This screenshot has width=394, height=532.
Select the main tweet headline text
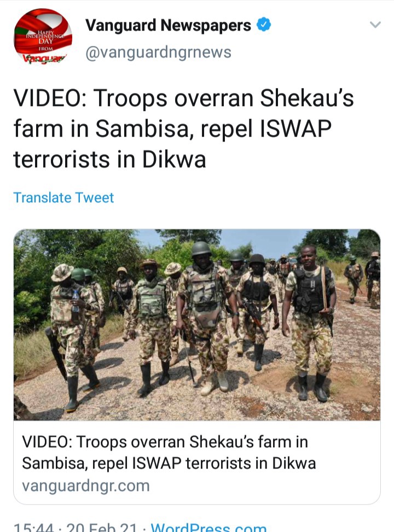(x=183, y=128)
